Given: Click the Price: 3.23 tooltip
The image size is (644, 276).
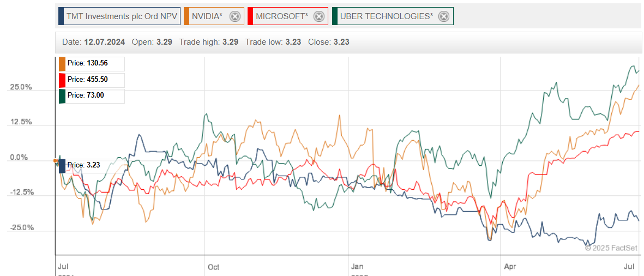Looking at the screenshot, I should click(x=85, y=165).
